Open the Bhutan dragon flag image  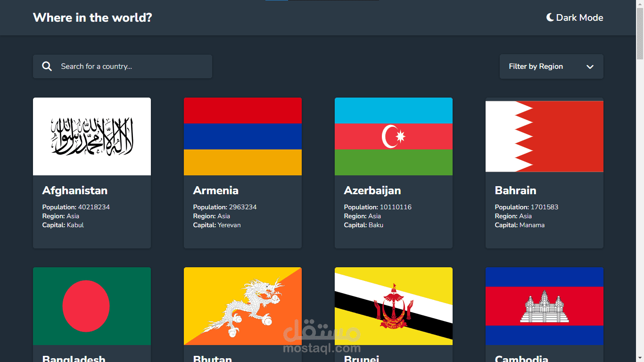pyautogui.click(x=243, y=306)
